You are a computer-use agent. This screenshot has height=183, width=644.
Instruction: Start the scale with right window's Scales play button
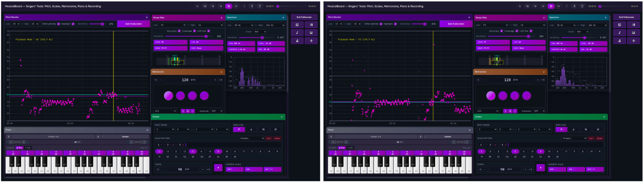click(540, 167)
